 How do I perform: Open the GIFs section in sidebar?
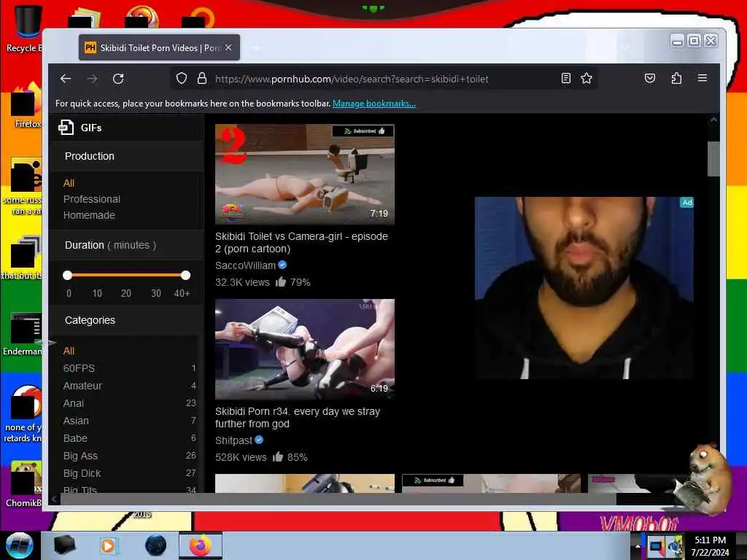(91, 128)
